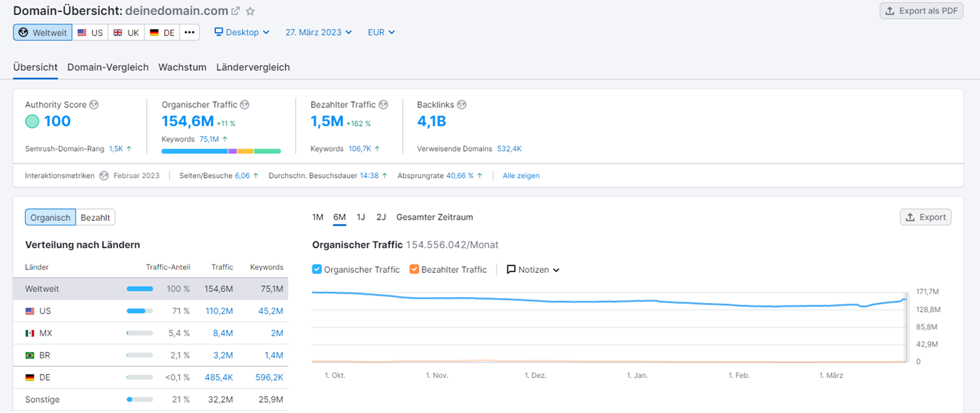The width and height of the screenshot is (980, 413).
Task: Click the Interaktionsmetriken globe icon
Action: 104,175
